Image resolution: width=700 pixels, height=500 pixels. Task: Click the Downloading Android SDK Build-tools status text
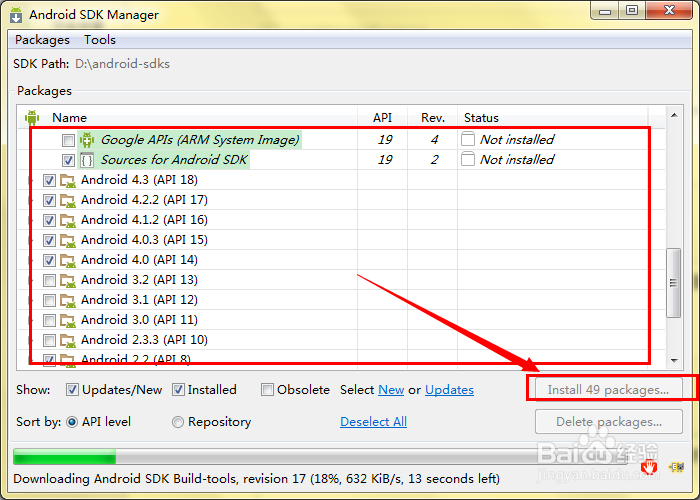(256, 479)
